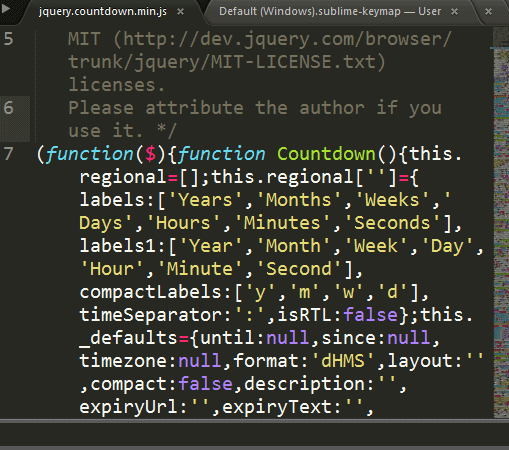Click the '_defaults' identifier

coord(129,338)
